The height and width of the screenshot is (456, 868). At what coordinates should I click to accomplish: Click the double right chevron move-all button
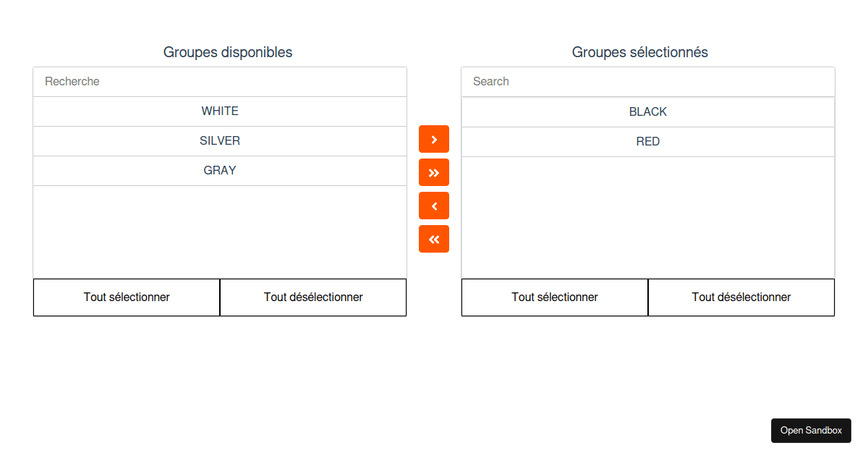[x=434, y=172]
